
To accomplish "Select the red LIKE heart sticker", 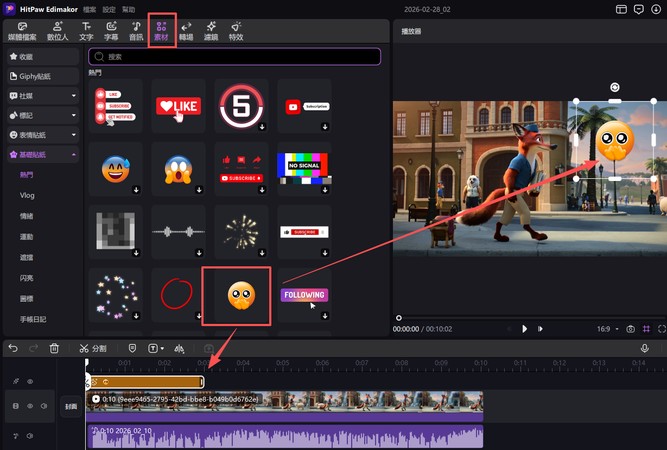I will click(178, 106).
